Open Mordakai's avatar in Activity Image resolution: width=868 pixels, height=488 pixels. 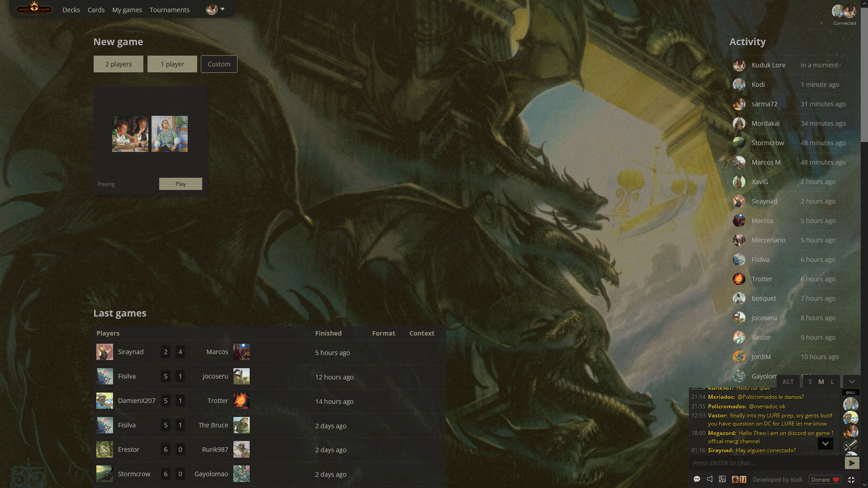[x=739, y=123]
